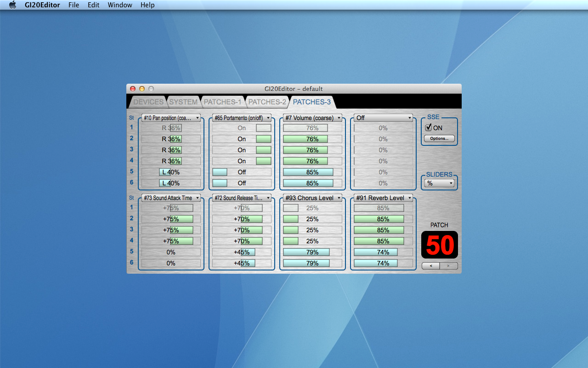Open the File menu
This screenshot has width=588, height=368.
point(73,5)
